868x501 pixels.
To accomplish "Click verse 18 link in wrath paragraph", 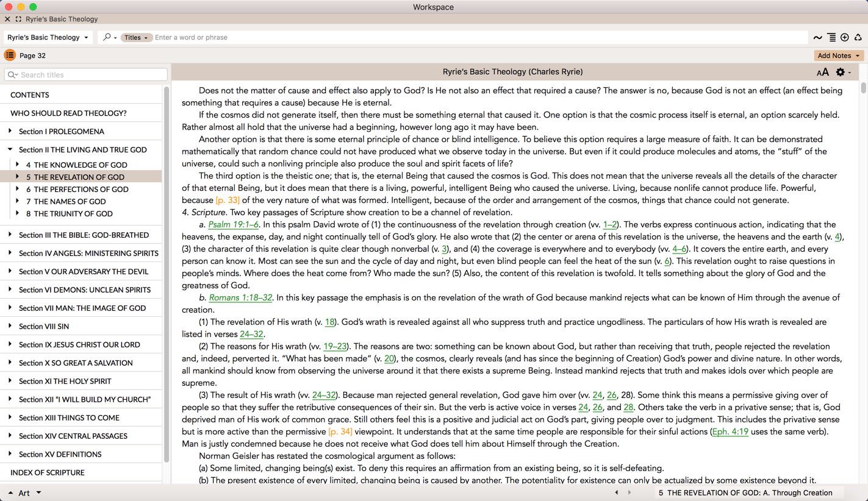I will click(x=330, y=322).
